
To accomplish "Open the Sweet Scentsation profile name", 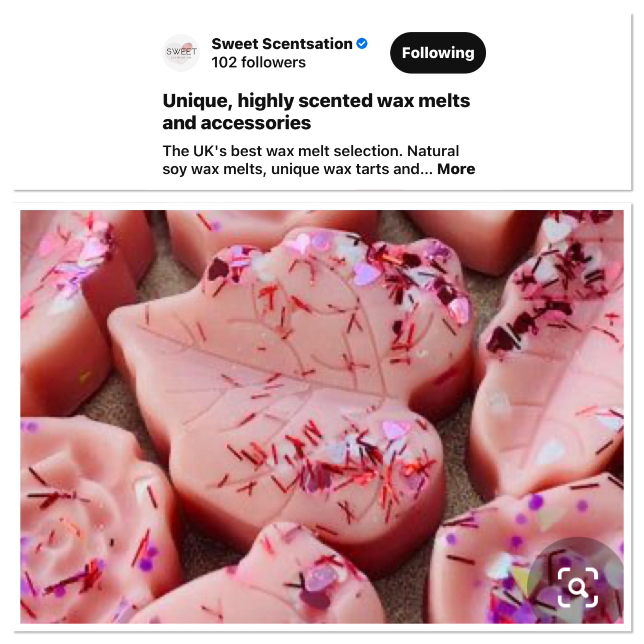I will point(282,44).
